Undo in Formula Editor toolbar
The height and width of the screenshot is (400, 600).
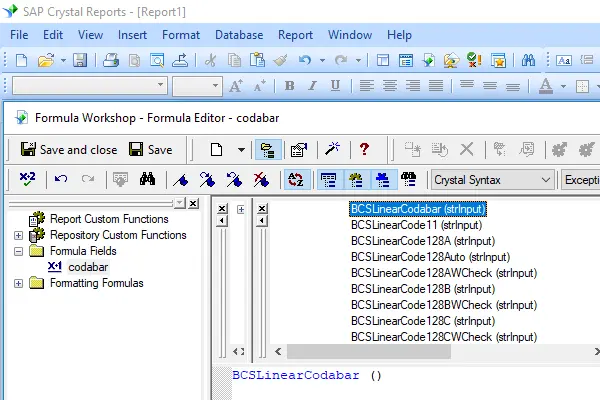(61, 179)
